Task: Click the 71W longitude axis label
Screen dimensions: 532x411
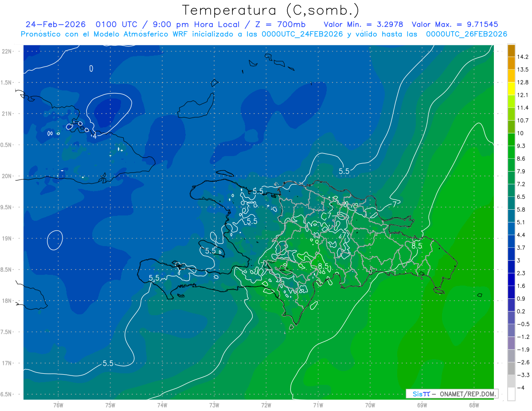Action: [x=318, y=405]
